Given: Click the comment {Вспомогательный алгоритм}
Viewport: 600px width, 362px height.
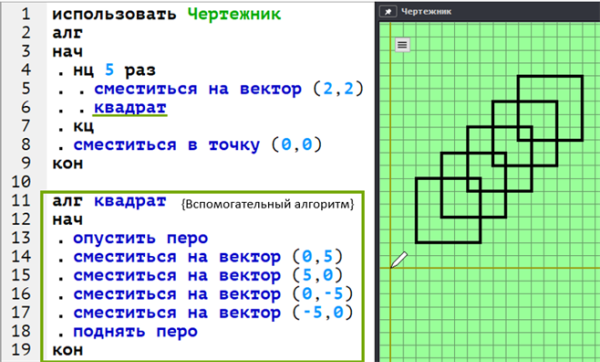Looking at the screenshot, I should click(x=267, y=204).
